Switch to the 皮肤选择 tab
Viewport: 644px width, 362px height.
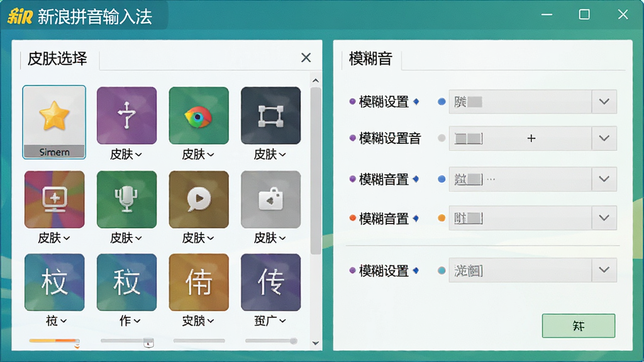pos(57,58)
